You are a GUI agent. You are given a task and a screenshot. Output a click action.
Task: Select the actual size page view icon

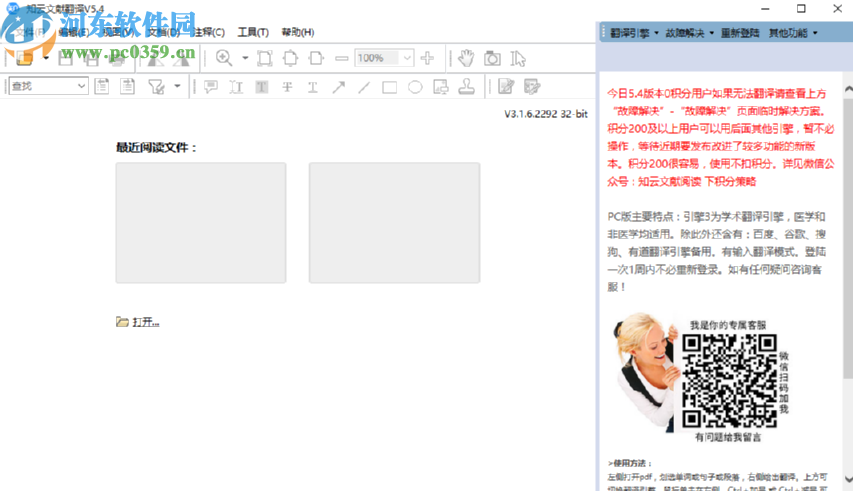265,58
